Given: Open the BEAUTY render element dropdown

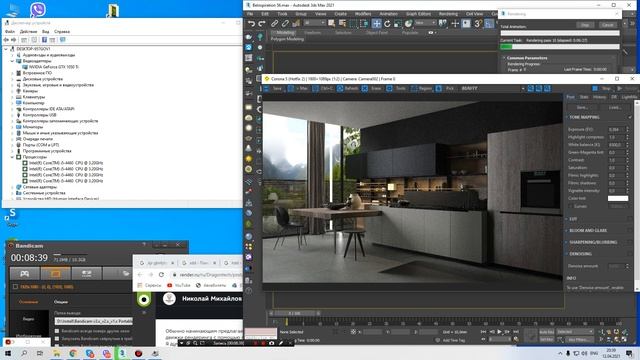Looking at the screenshot, I should (493, 88).
